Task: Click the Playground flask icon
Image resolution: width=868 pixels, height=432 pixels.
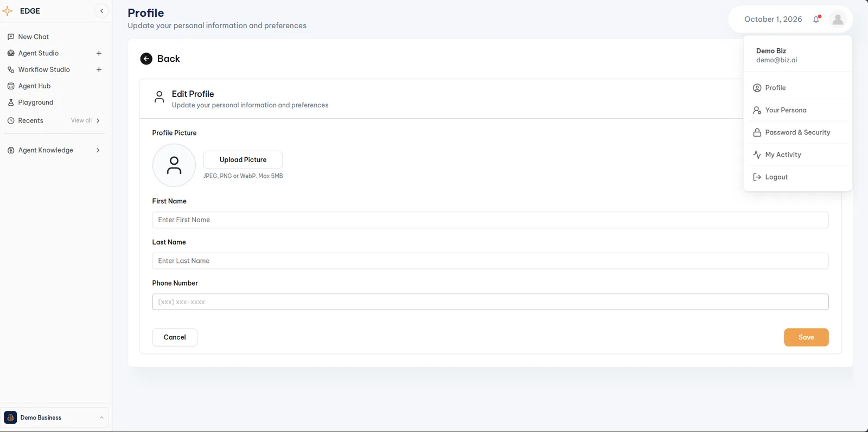Action: (x=11, y=102)
